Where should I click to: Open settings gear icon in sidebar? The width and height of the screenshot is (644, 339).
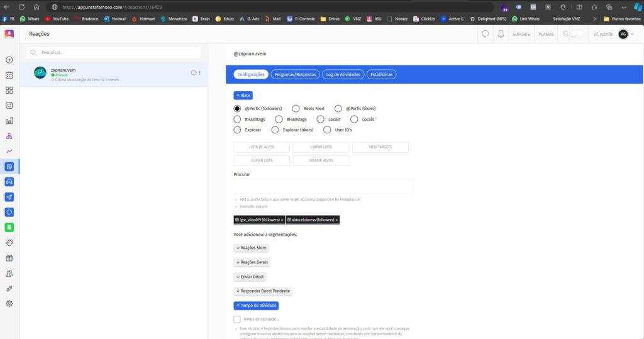click(x=9, y=303)
